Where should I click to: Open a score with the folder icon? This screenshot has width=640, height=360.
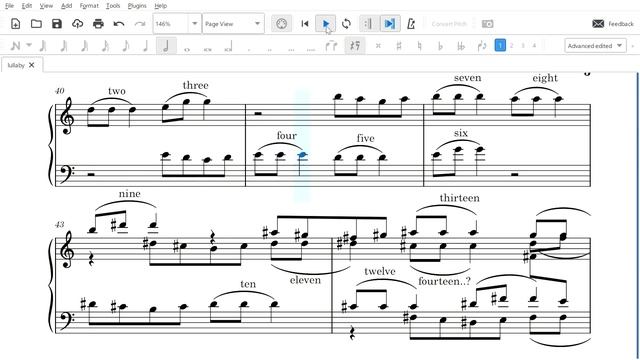coord(36,24)
